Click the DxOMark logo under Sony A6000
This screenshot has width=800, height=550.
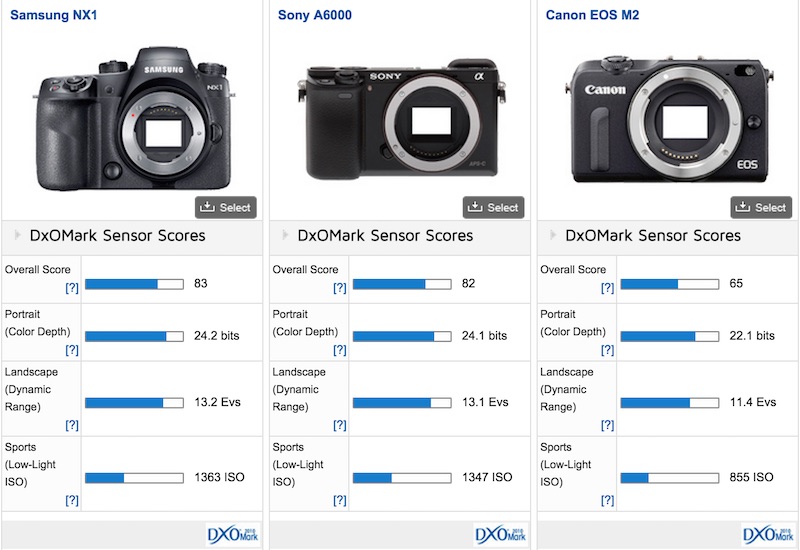point(501,535)
